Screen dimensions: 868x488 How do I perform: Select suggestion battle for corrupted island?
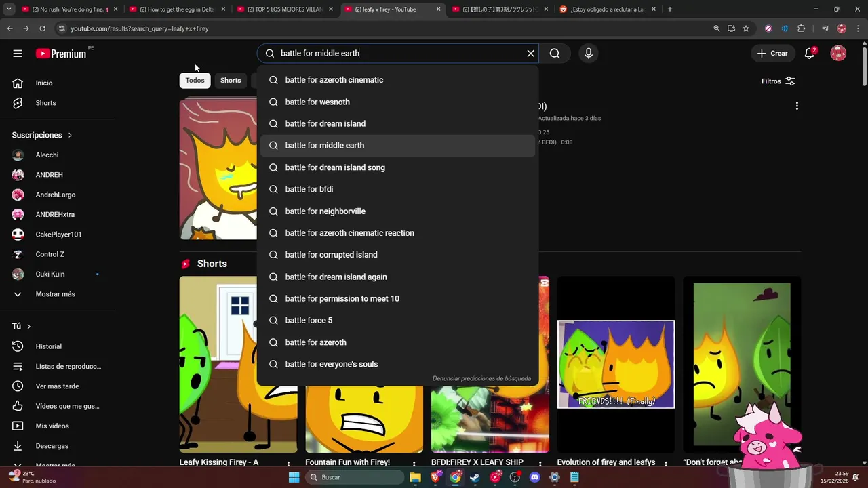pyautogui.click(x=397, y=255)
